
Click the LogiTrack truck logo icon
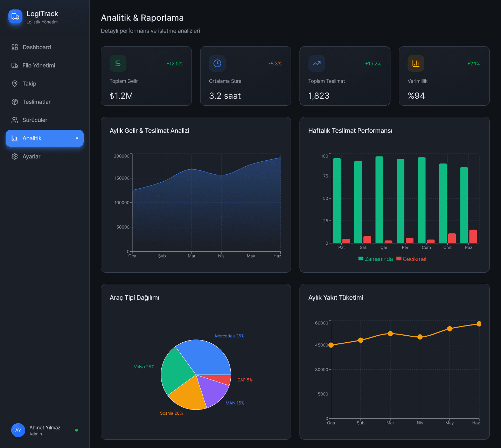point(15,17)
